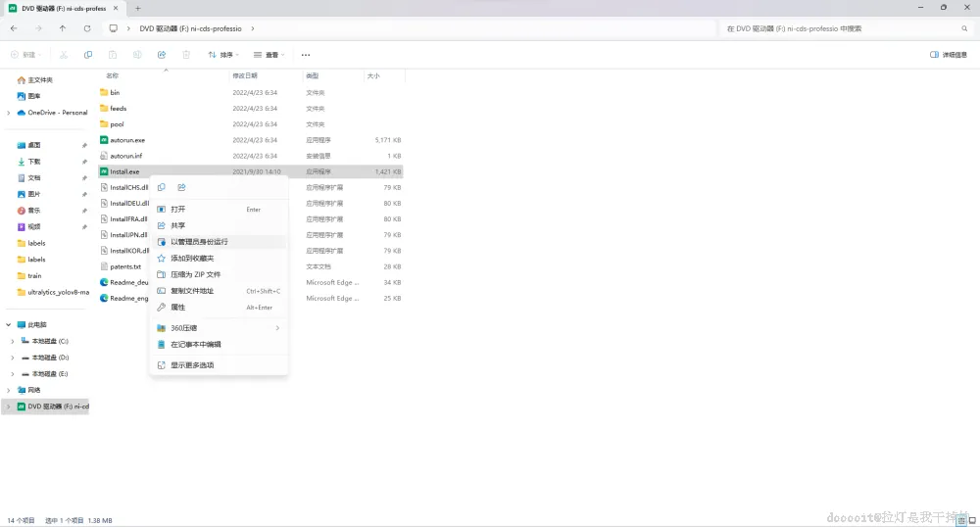Choose 属性 from the context menu
Image resolution: width=980 pixels, height=527 pixels.
click(x=219, y=308)
